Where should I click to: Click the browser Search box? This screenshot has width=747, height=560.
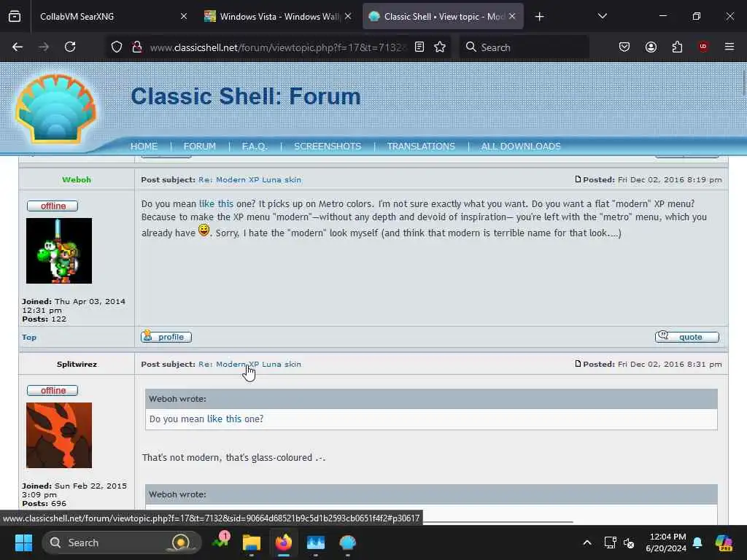point(524,47)
